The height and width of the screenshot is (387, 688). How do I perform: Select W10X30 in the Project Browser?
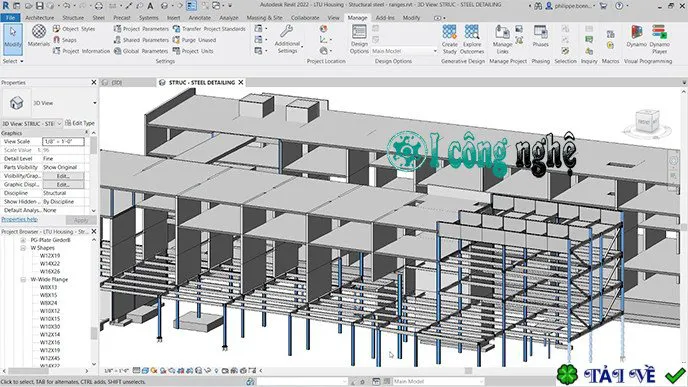[50, 327]
